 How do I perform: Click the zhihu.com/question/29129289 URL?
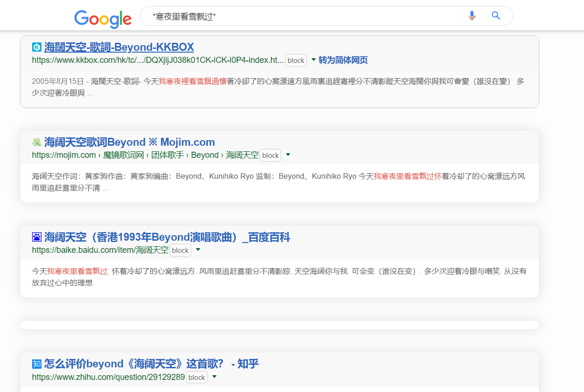109,377
